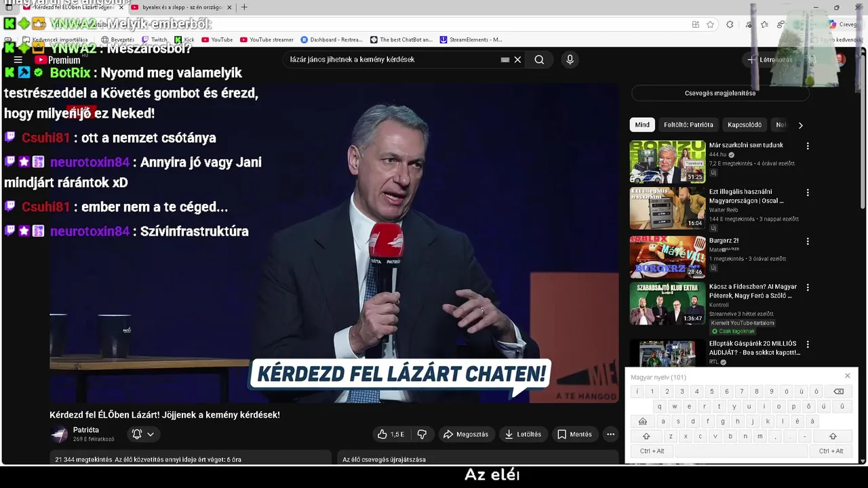Open the on-screen keyboard icon in search box
This screenshot has height=488, width=868.
pyautogui.click(x=505, y=60)
